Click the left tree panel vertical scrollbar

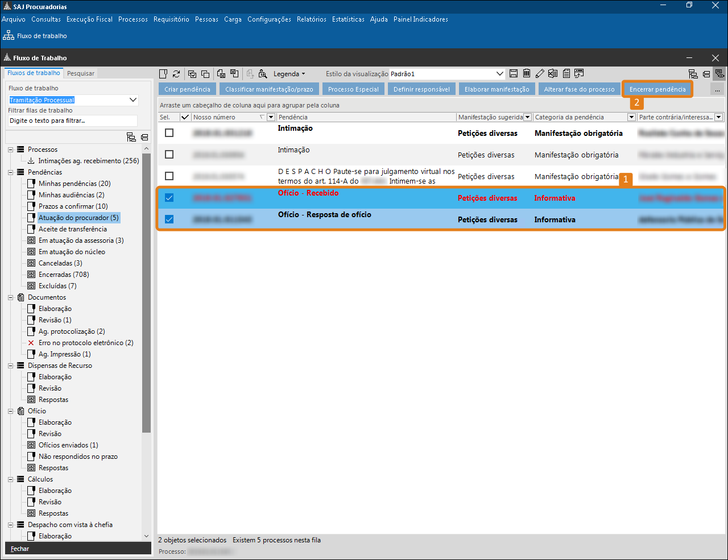(x=146, y=284)
